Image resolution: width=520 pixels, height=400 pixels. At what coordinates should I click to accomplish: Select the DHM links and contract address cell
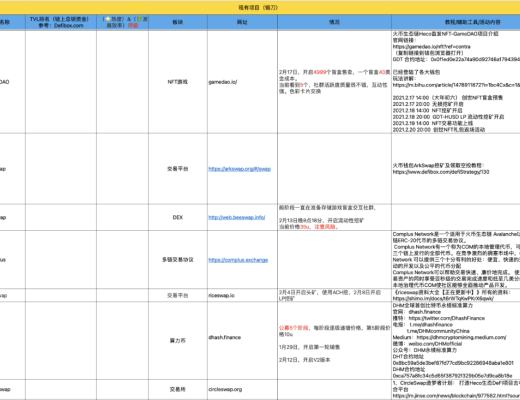(456, 340)
